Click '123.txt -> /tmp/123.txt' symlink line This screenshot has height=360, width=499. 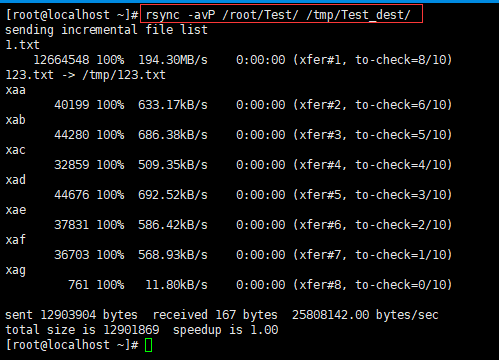[x=86, y=75]
